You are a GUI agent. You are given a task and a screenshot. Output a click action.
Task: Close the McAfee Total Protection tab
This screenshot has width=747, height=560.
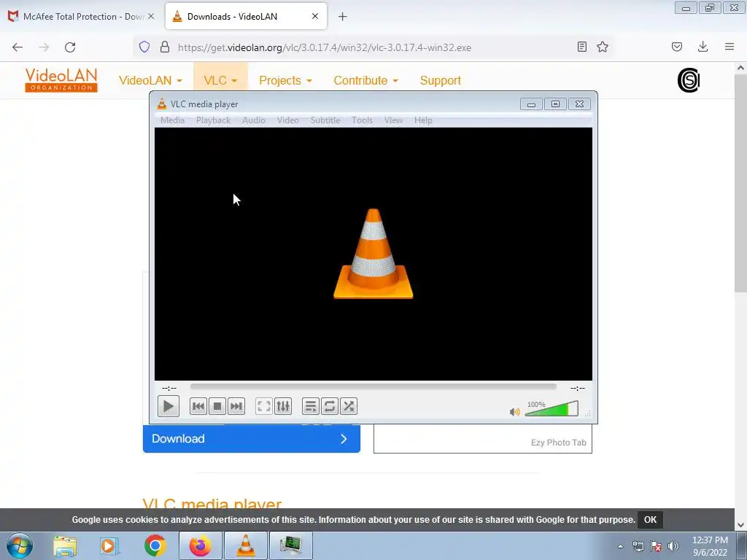pos(151,16)
